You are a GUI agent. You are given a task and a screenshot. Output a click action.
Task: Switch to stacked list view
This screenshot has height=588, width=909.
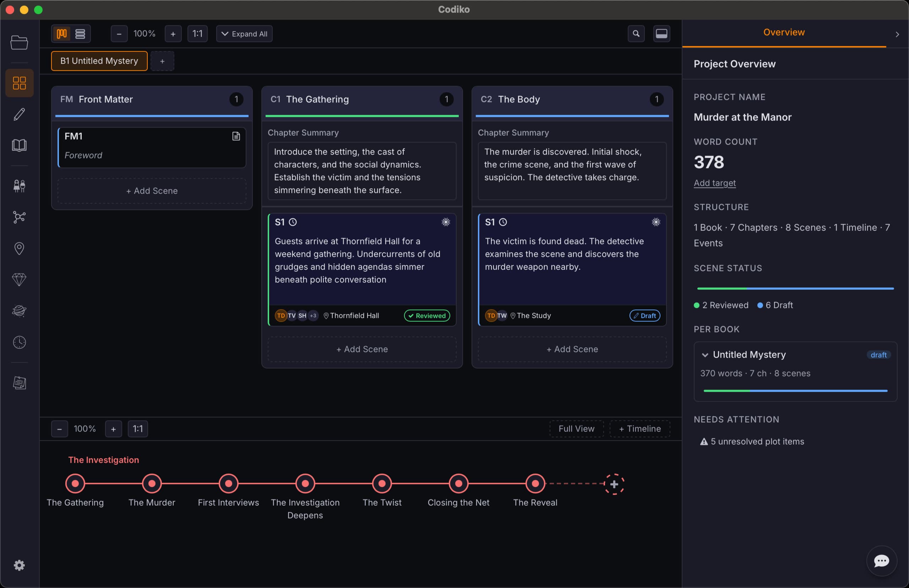[80, 34]
